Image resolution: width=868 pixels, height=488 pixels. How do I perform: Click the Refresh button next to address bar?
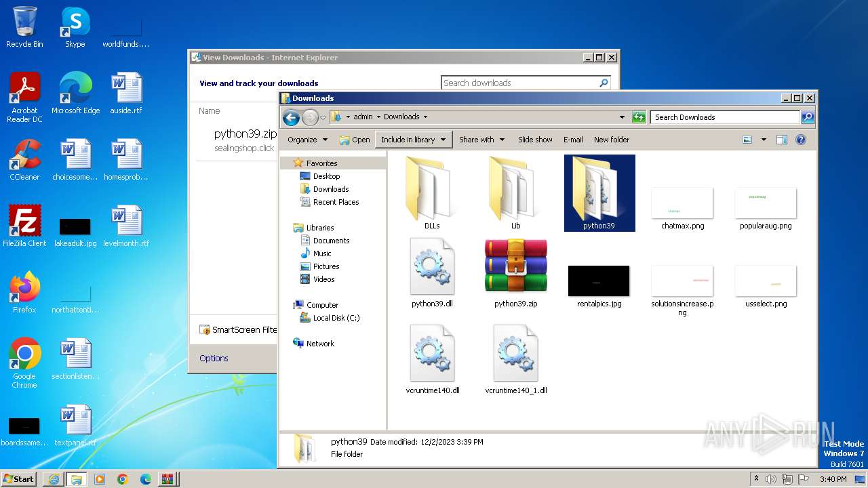tap(639, 117)
